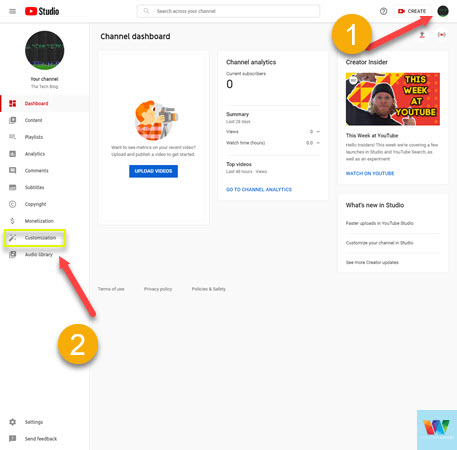Click the Content sidebar icon
The height and width of the screenshot is (450, 457).
coord(12,120)
